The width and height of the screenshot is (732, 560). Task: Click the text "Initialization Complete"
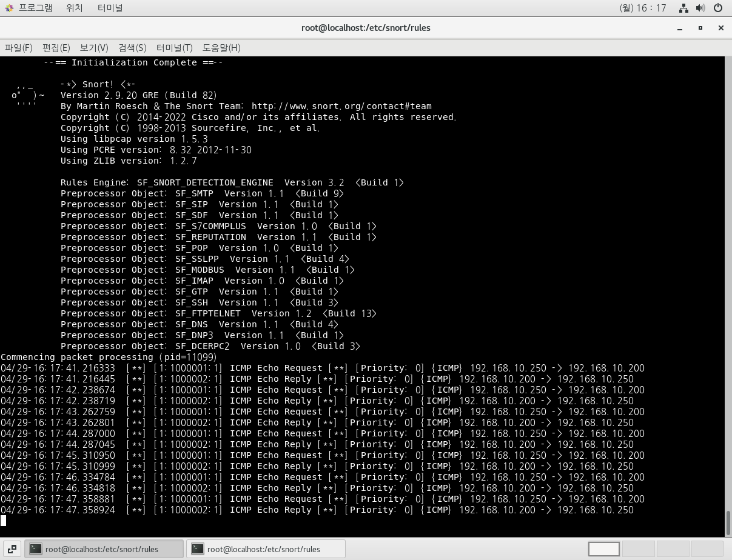(134, 62)
